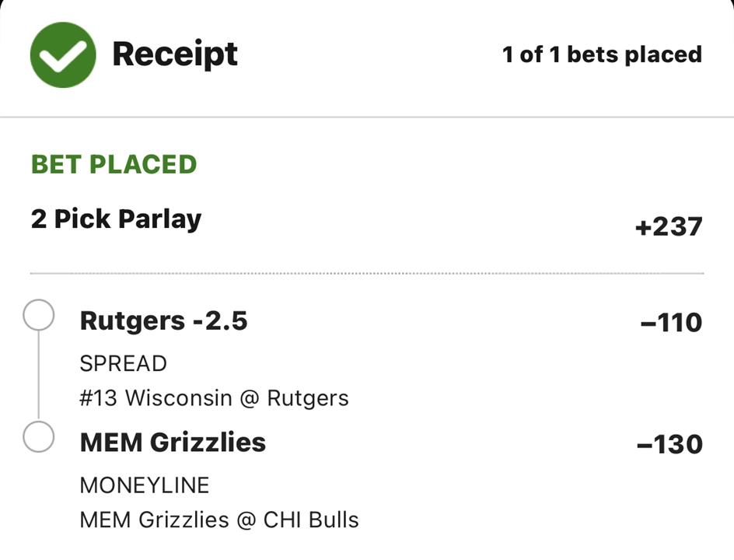The image size is (734, 560).
Task: Open the Rutgers -2.5 pick
Action: coord(163,320)
